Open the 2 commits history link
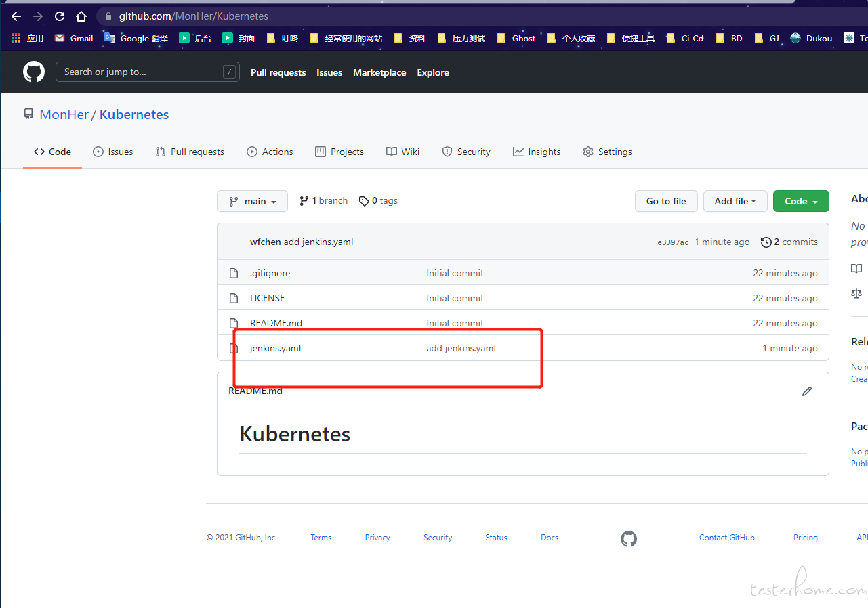868x608 pixels. 789,242
